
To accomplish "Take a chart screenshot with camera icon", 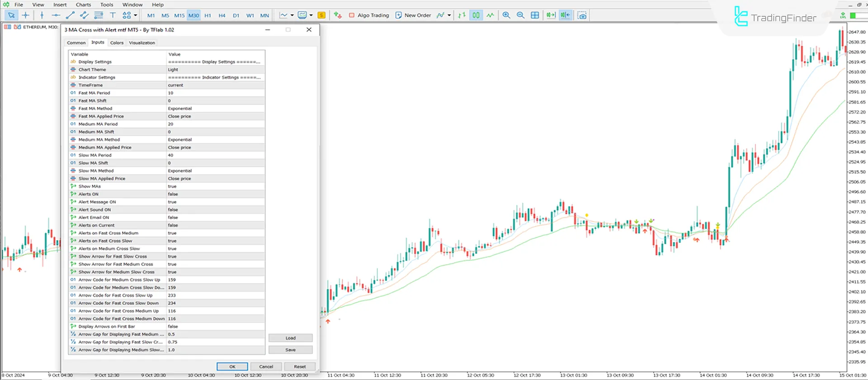I will [582, 15].
